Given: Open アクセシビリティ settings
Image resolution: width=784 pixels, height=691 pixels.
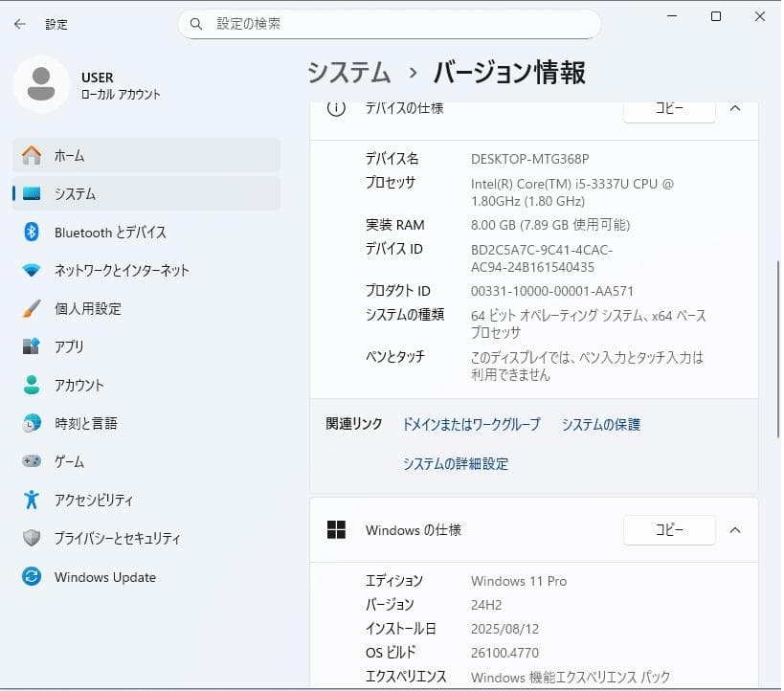Looking at the screenshot, I should coord(96,500).
